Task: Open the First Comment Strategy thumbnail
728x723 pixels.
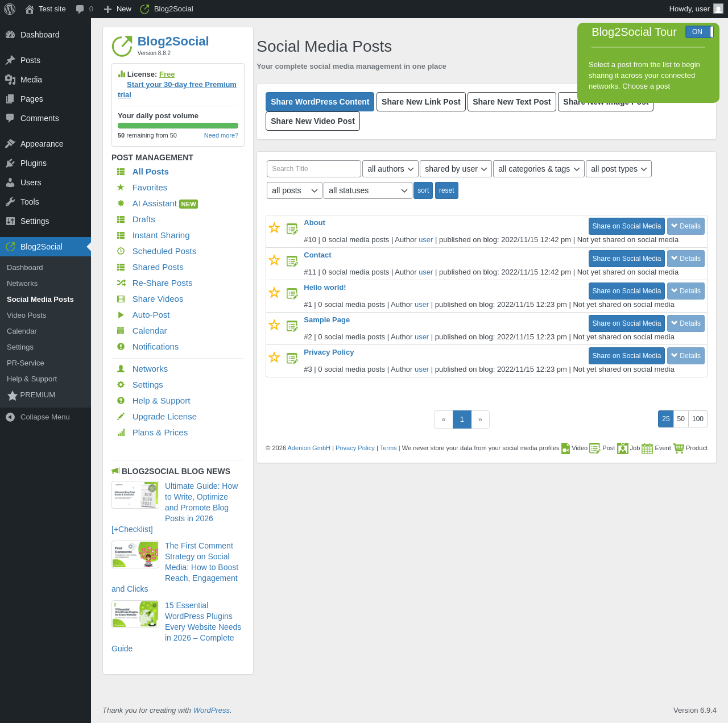Action: click(135, 555)
